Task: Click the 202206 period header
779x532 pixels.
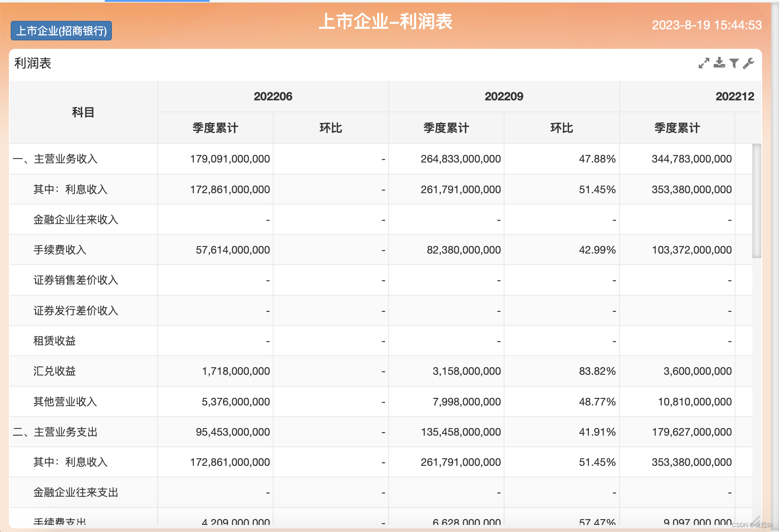Action: 273,96
